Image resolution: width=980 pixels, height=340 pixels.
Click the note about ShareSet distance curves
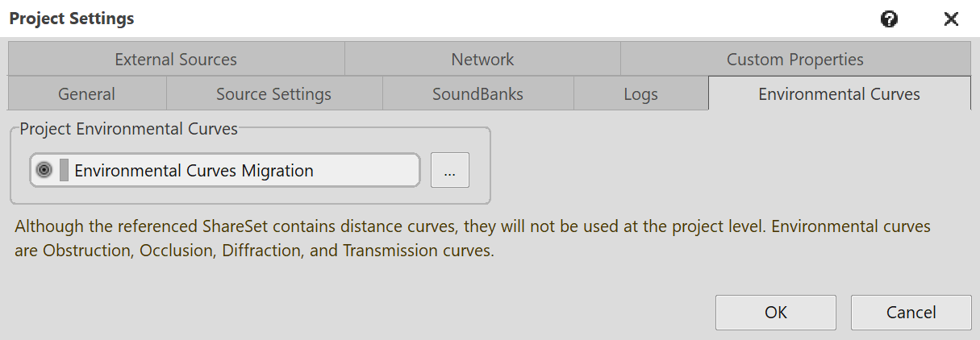[x=472, y=238]
